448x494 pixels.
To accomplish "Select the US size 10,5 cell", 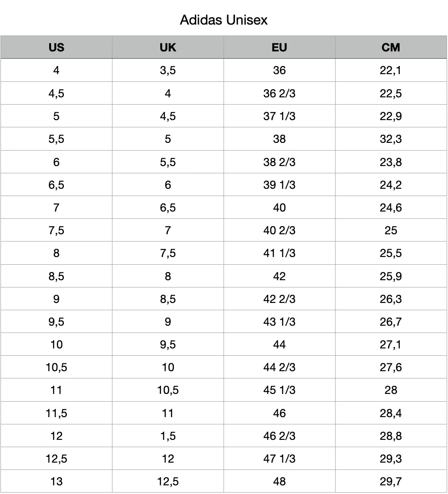I will pos(56,367).
